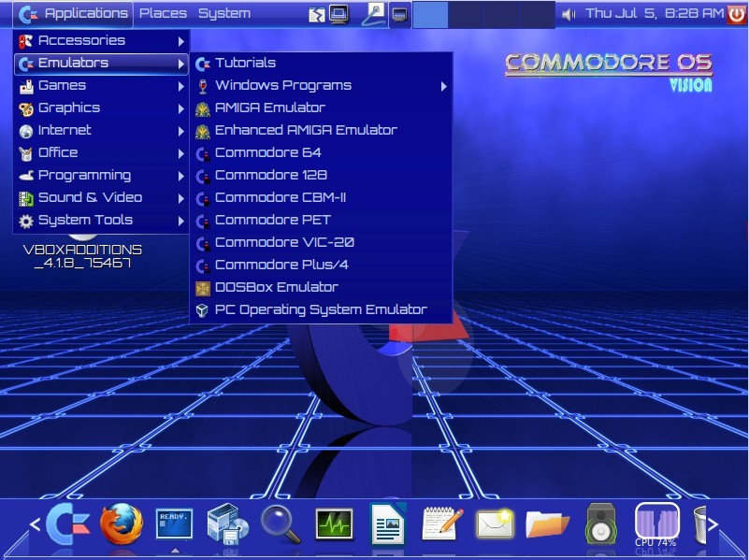This screenshot has height=560, width=749.
Task: Expand the Games submenu
Action: [x=101, y=85]
